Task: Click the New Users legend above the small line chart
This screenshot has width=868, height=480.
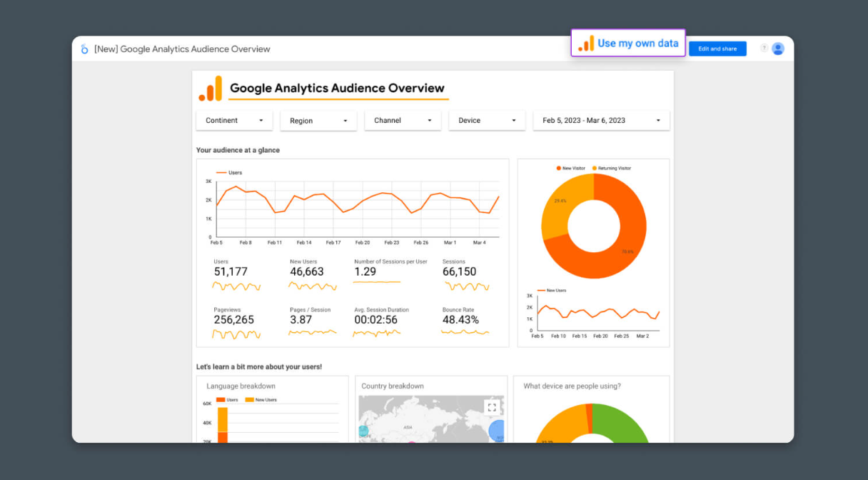Action: pyautogui.click(x=550, y=291)
